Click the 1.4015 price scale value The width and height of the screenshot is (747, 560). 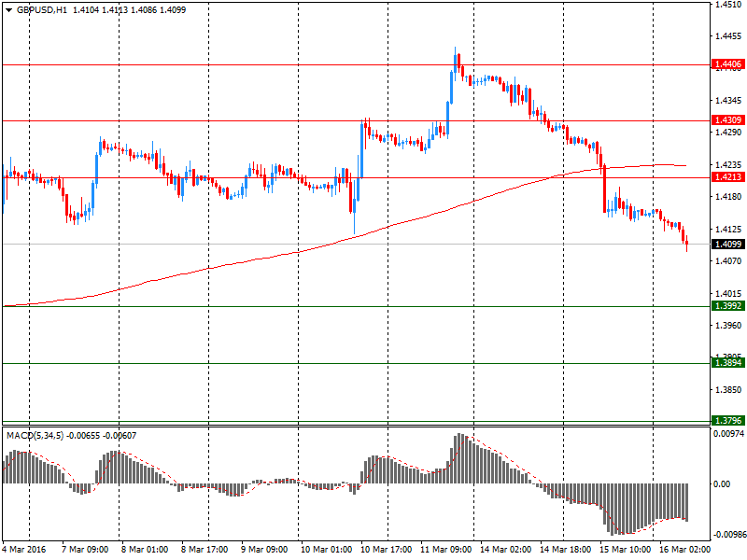[728, 294]
